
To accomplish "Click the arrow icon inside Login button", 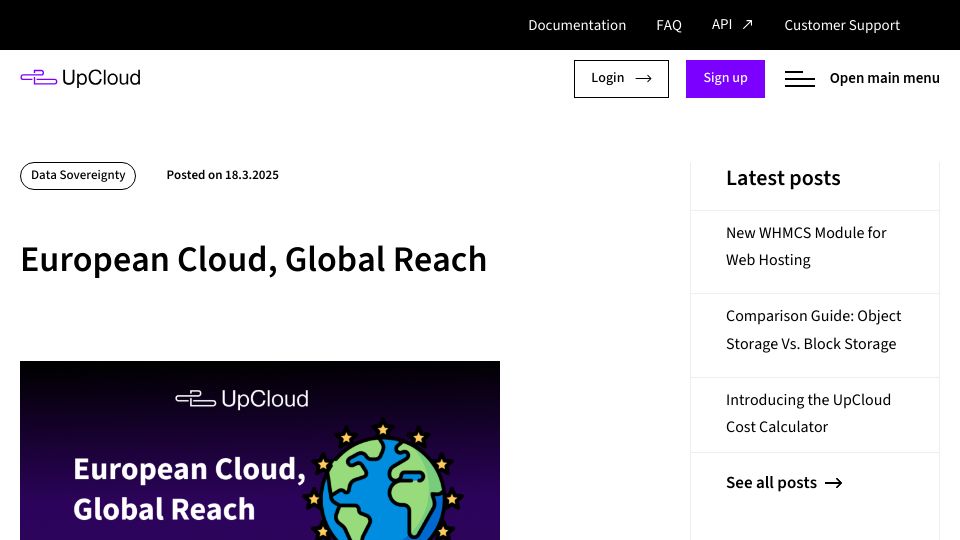I will click(x=643, y=78).
